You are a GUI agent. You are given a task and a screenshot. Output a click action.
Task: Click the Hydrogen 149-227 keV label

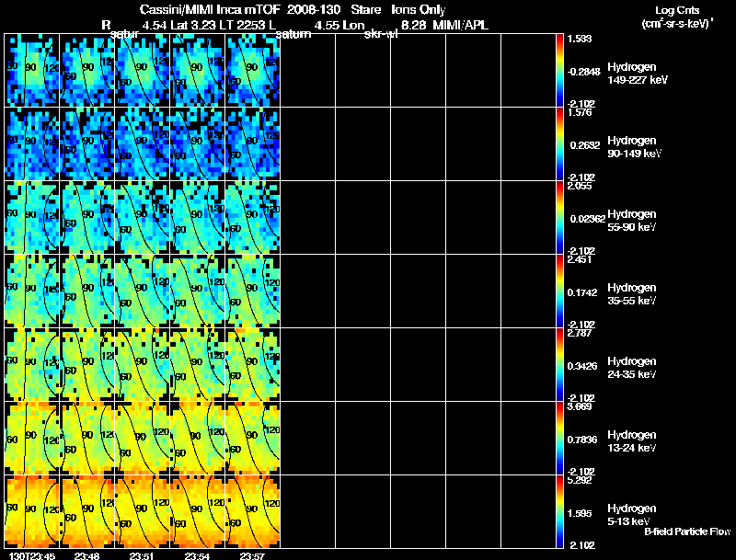638,74
